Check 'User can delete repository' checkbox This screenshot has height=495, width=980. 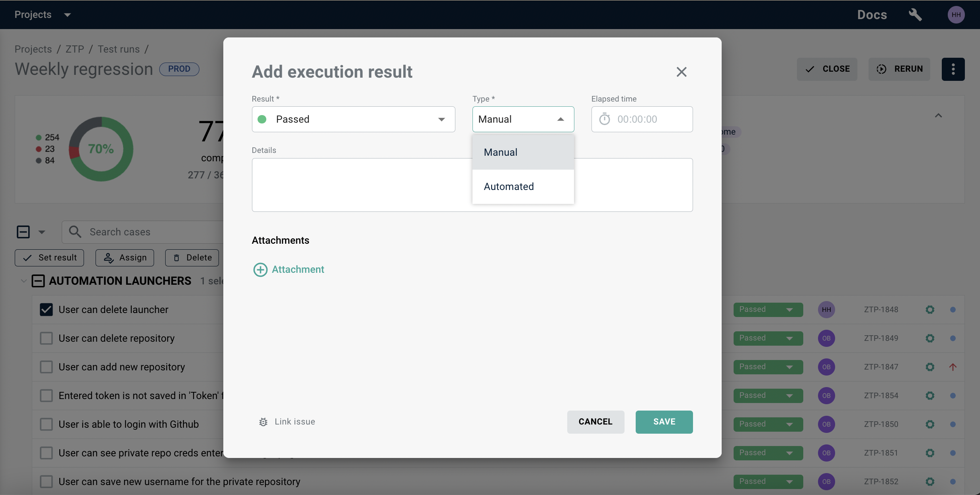tap(46, 338)
